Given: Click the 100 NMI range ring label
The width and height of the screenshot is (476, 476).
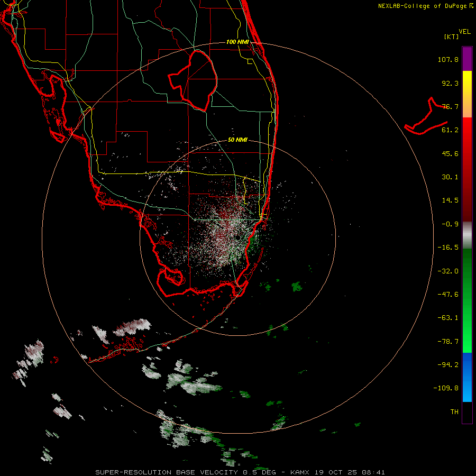Looking at the screenshot, I should [237, 42].
